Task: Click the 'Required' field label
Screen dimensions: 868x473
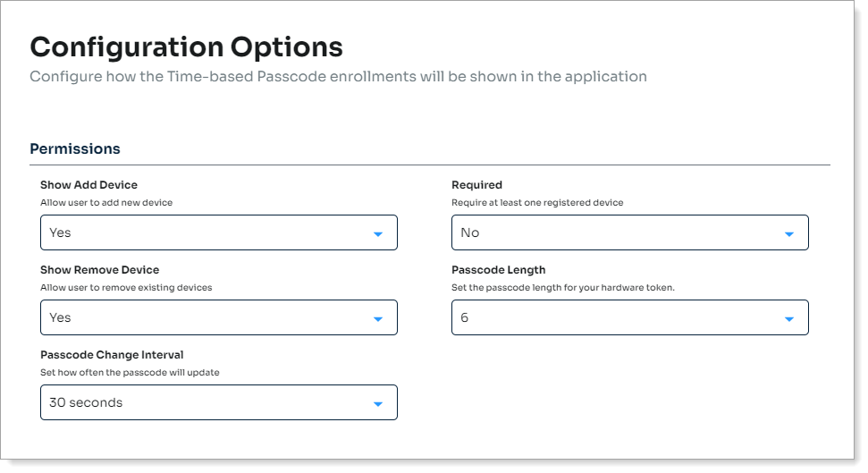Action: click(476, 185)
